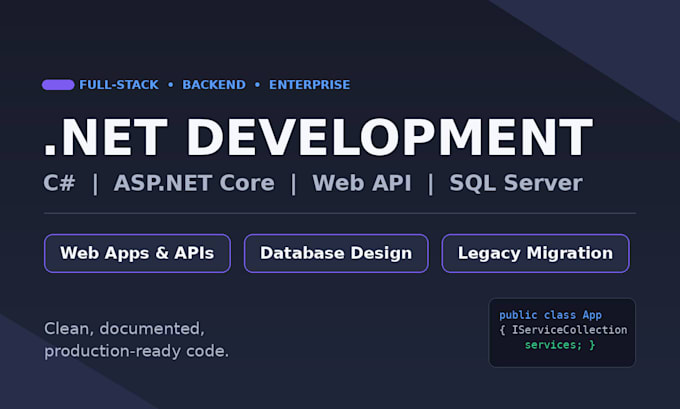Click the BACKEND tag text

(214, 85)
